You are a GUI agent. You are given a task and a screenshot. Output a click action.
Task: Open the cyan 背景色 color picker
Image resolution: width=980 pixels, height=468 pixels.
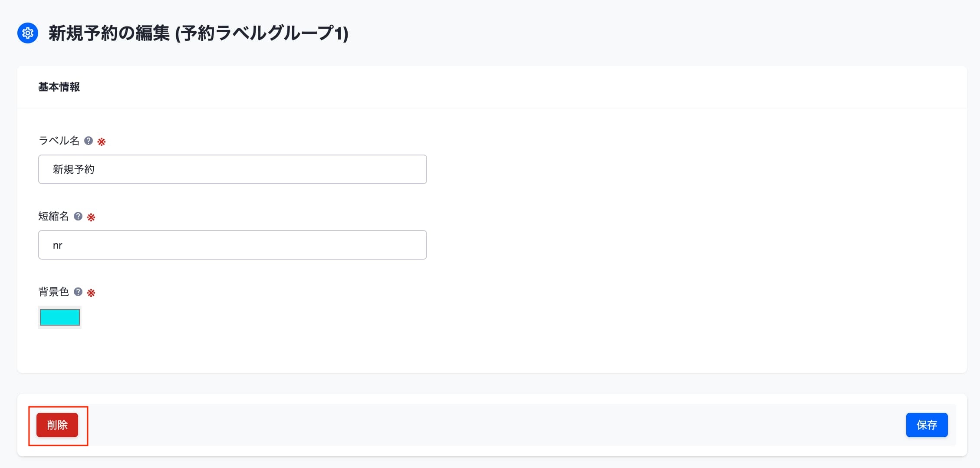[60, 317]
